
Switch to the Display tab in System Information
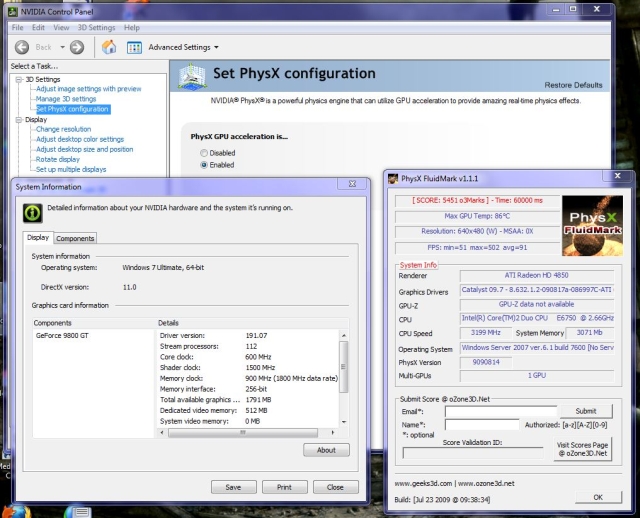pyautogui.click(x=38, y=238)
